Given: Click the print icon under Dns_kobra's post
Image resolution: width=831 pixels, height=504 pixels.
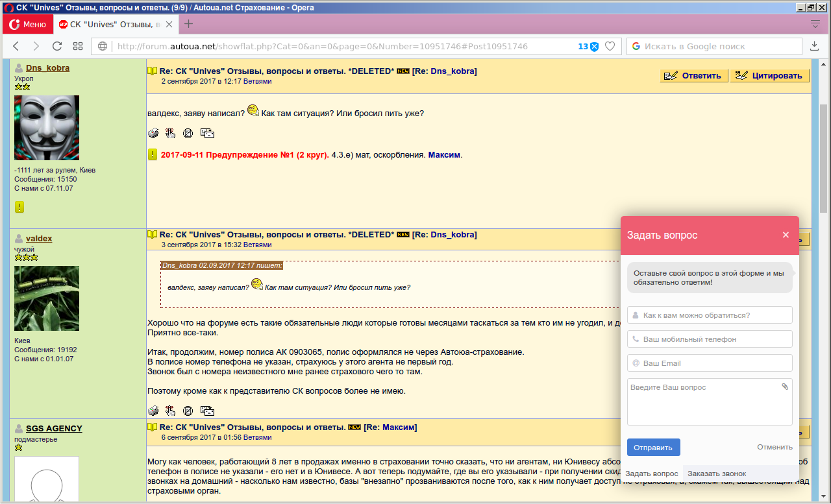Looking at the screenshot, I should tap(153, 134).
